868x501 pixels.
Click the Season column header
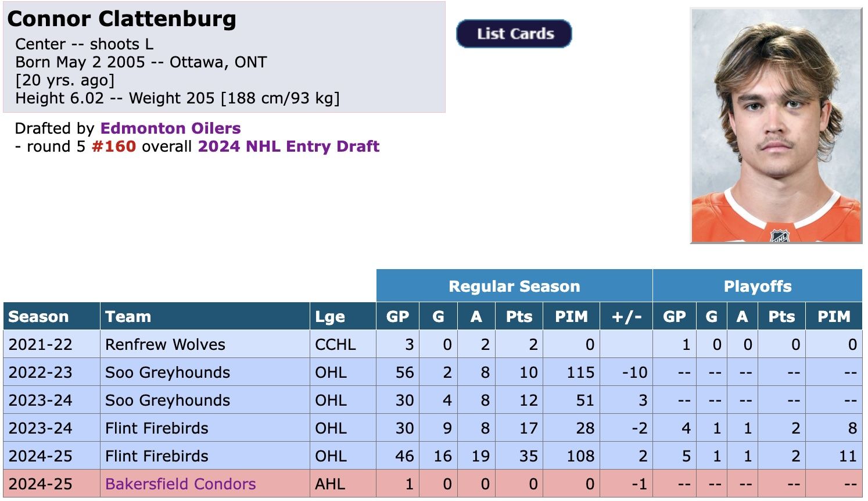click(38, 316)
